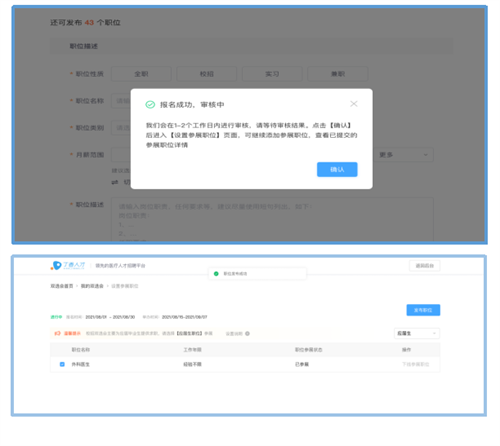500x446 pixels.
Task: Click the orange speaker icon beside 温馨提示
Action: 57,333
